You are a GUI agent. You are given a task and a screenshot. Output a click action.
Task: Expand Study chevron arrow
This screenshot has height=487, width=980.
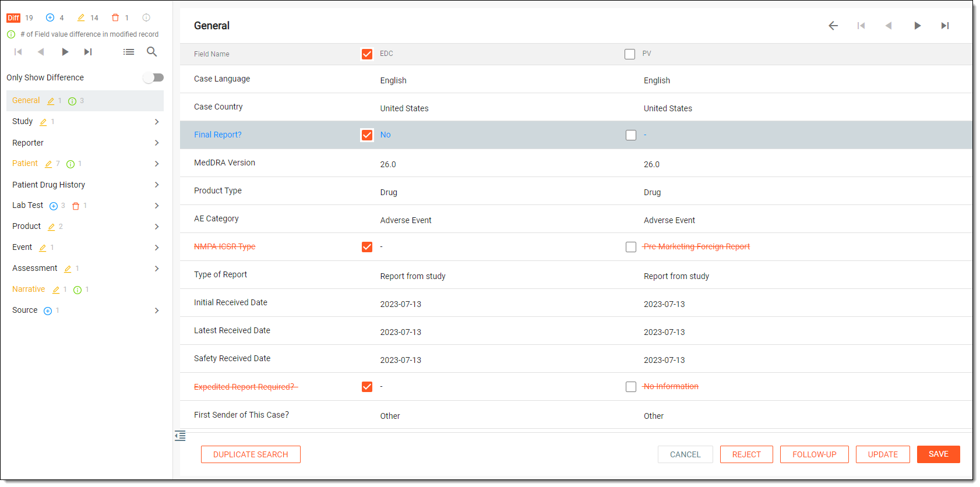tap(157, 122)
